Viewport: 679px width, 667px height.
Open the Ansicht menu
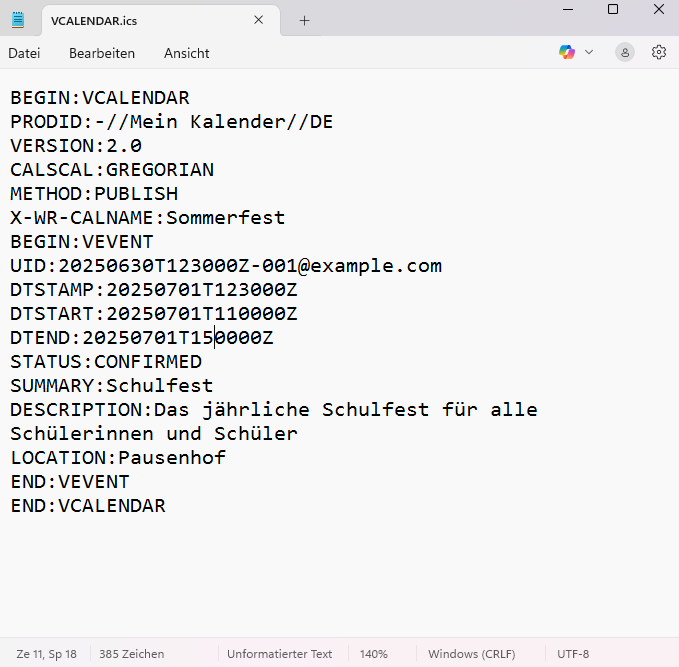(x=187, y=53)
